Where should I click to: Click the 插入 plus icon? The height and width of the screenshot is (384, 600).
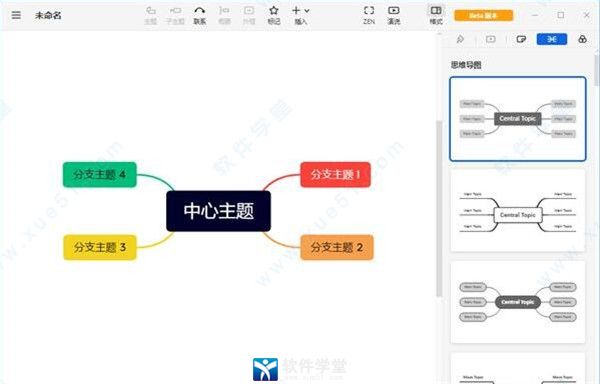point(296,11)
